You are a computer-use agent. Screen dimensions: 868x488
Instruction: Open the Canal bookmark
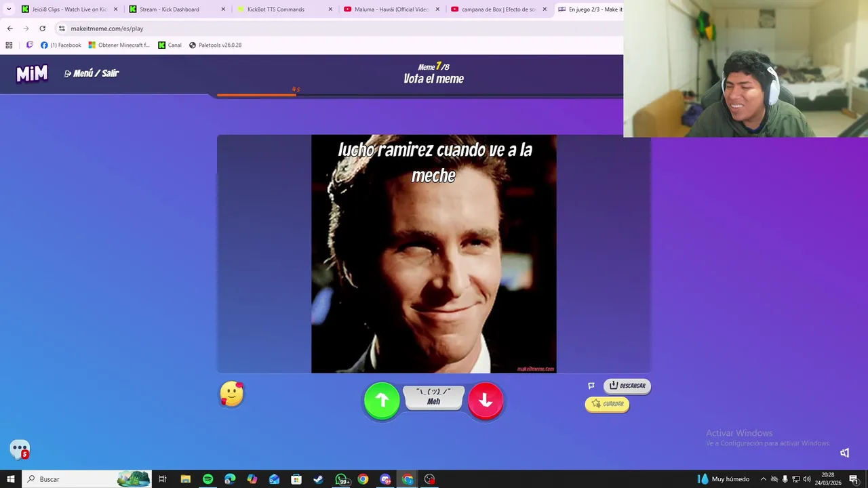(170, 45)
